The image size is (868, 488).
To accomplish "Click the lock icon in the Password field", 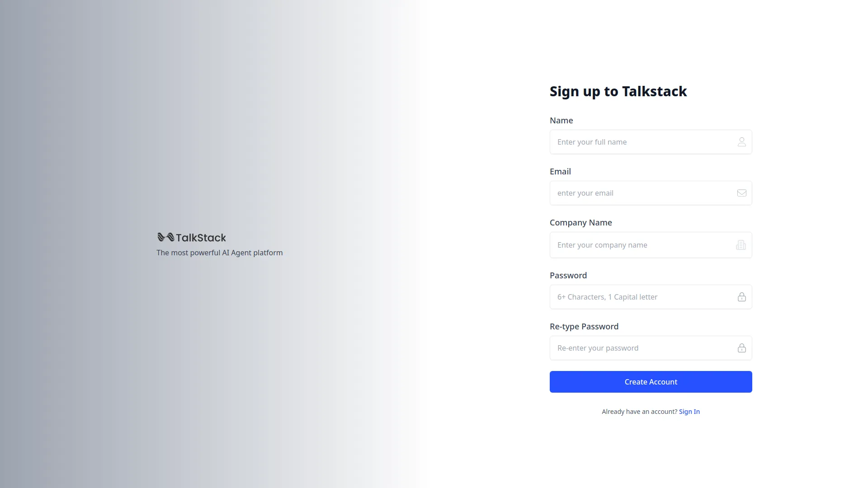I will 742,297.
